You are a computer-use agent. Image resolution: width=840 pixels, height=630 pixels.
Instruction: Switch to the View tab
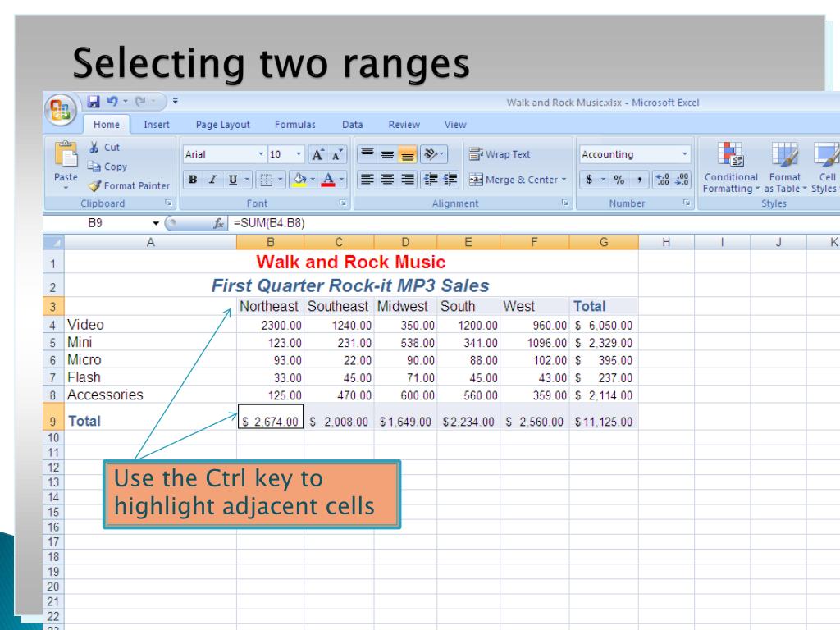pyautogui.click(x=455, y=125)
